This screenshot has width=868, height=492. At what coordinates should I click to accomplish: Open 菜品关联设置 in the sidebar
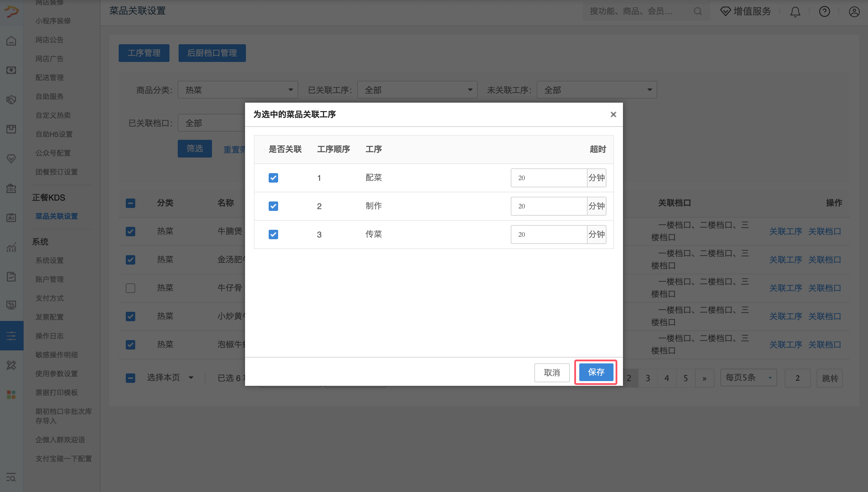pos(56,216)
